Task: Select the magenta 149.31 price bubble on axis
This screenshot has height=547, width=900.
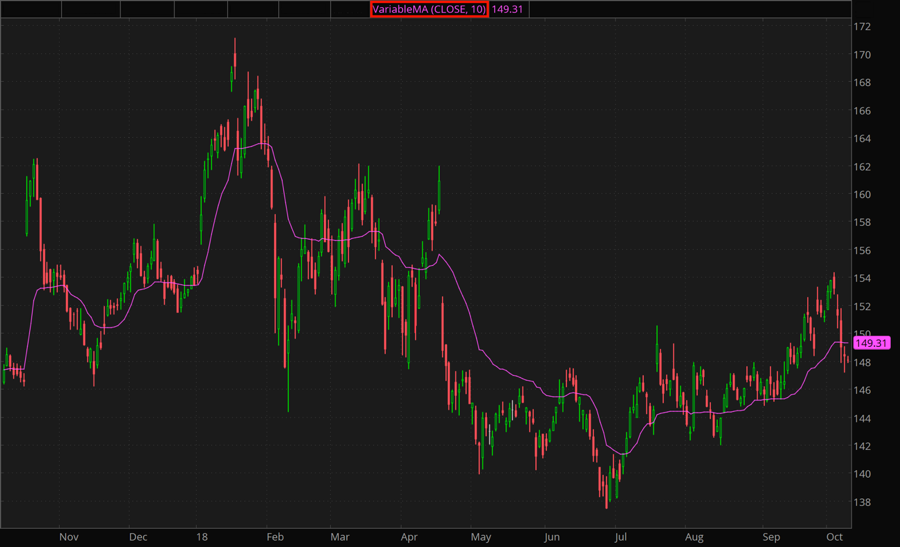Action: pyautogui.click(x=872, y=343)
